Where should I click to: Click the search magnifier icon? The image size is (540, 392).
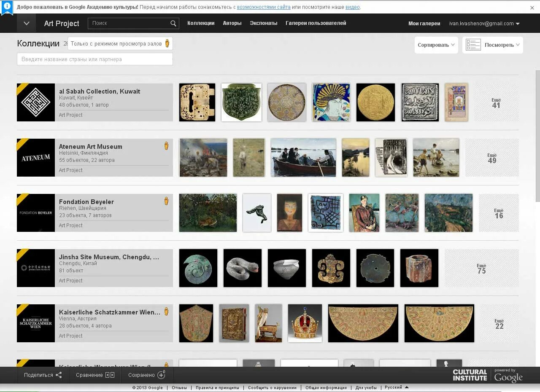tap(173, 24)
